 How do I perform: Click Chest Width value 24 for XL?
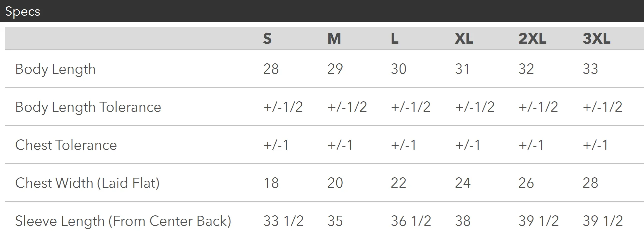tap(463, 183)
